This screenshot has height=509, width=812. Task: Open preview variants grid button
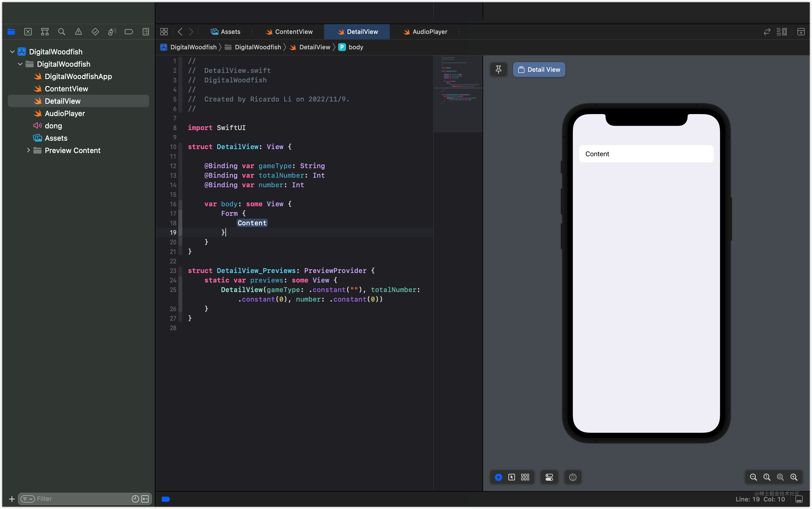pyautogui.click(x=525, y=477)
